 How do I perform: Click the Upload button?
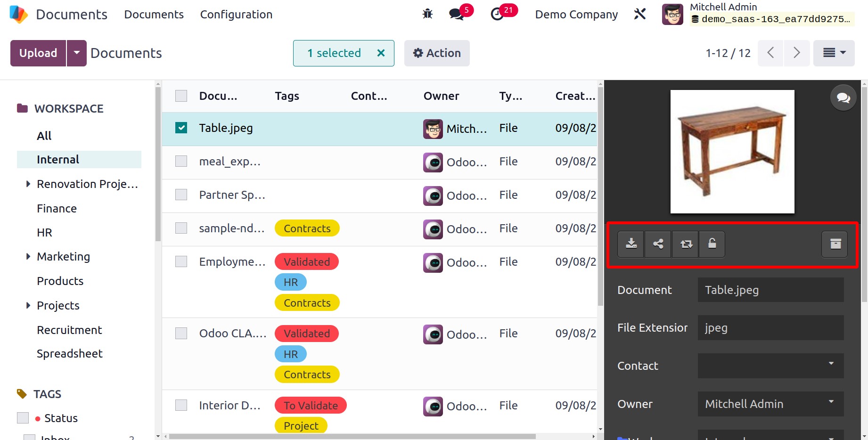coord(38,53)
